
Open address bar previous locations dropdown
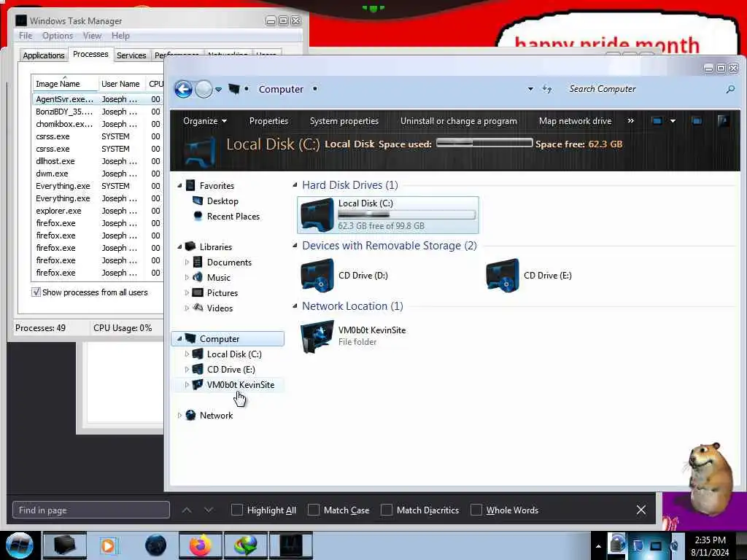point(530,89)
